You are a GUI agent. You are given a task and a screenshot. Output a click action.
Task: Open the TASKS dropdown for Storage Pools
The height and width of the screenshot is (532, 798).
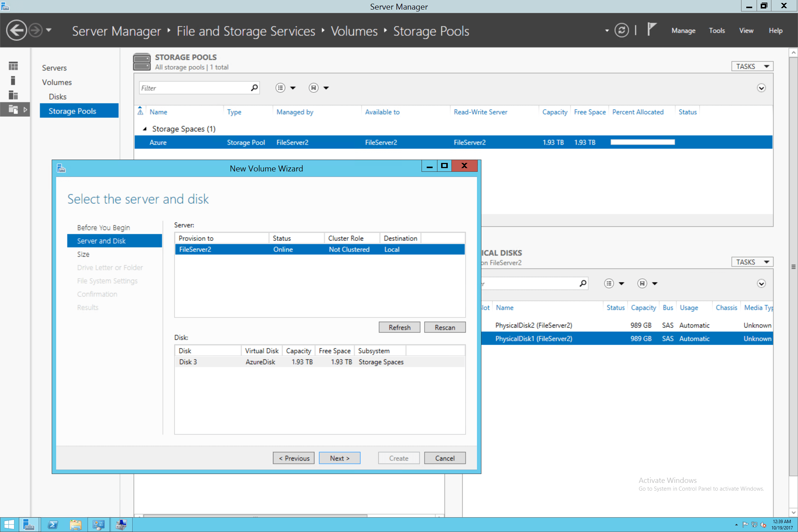752,66
